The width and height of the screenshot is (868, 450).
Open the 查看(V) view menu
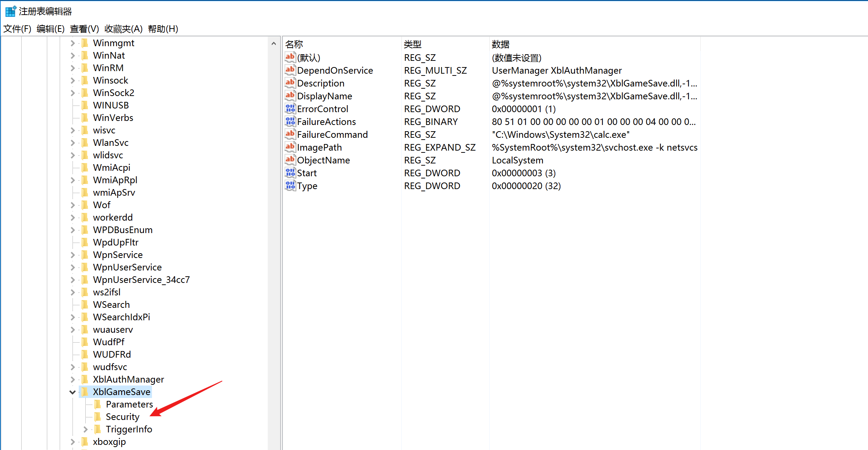click(x=84, y=29)
